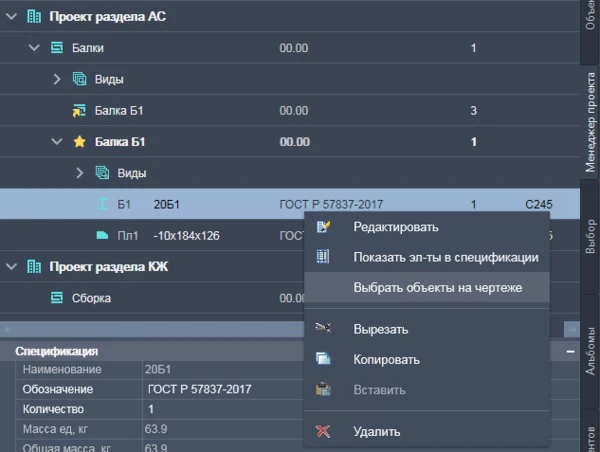Image resolution: width=600 pixels, height=452 pixels.
Task: Click the Обозначение value field in Спецификация
Action: click(220, 389)
